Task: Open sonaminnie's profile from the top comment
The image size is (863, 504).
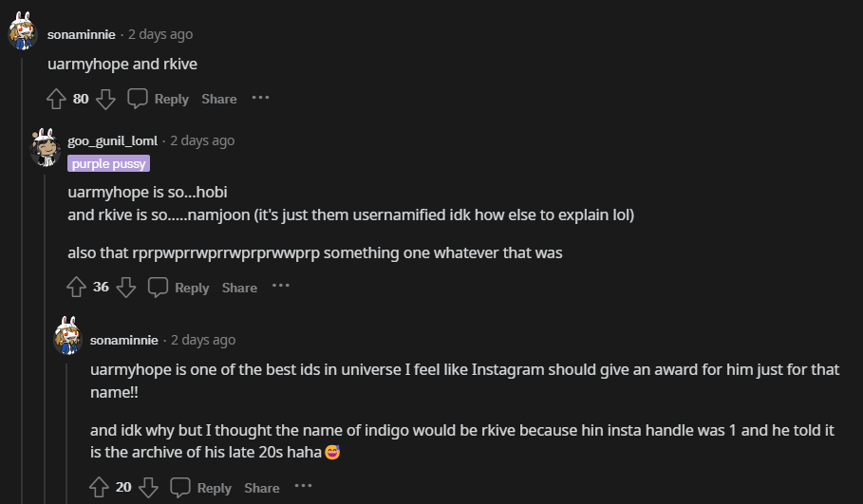Action: point(82,34)
